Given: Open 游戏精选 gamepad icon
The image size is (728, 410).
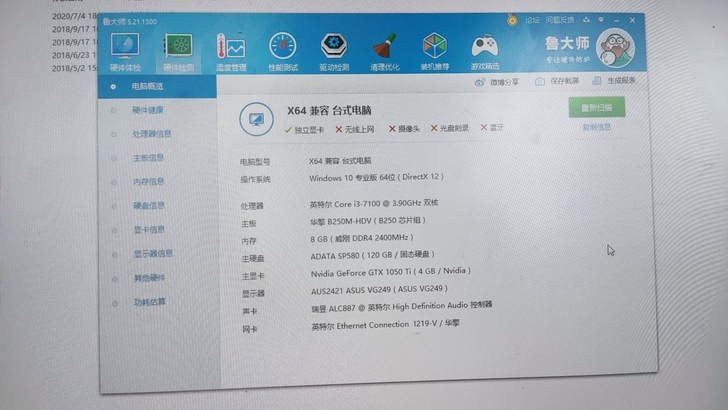Looking at the screenshot, I should tap(485, 51).
